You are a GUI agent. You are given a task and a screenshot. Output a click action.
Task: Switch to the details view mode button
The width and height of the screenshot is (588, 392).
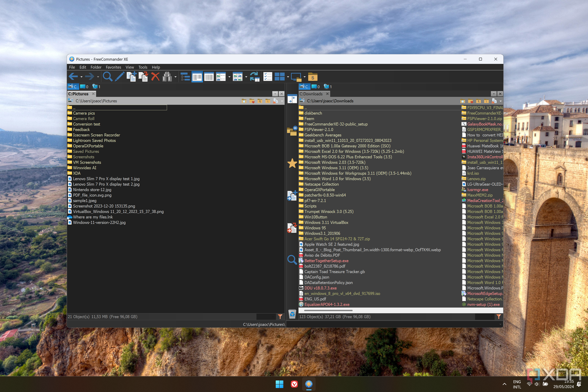[209, 77]
